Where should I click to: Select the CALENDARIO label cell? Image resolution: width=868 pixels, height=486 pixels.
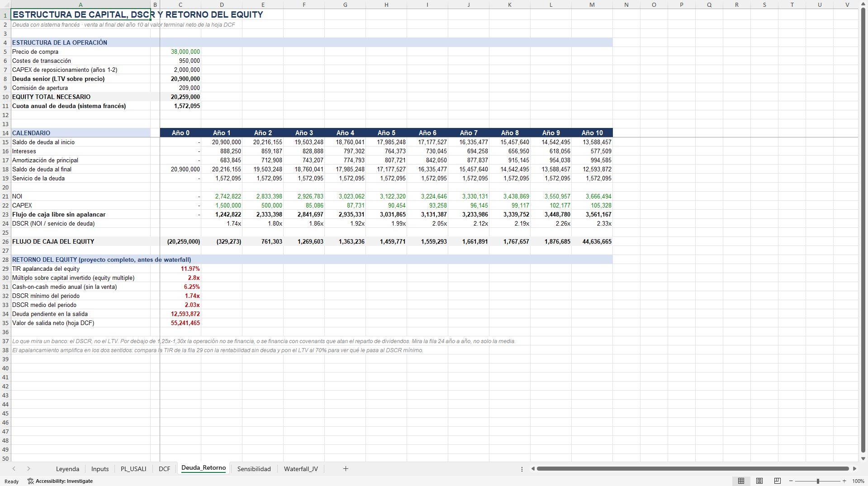click(81, 133)
